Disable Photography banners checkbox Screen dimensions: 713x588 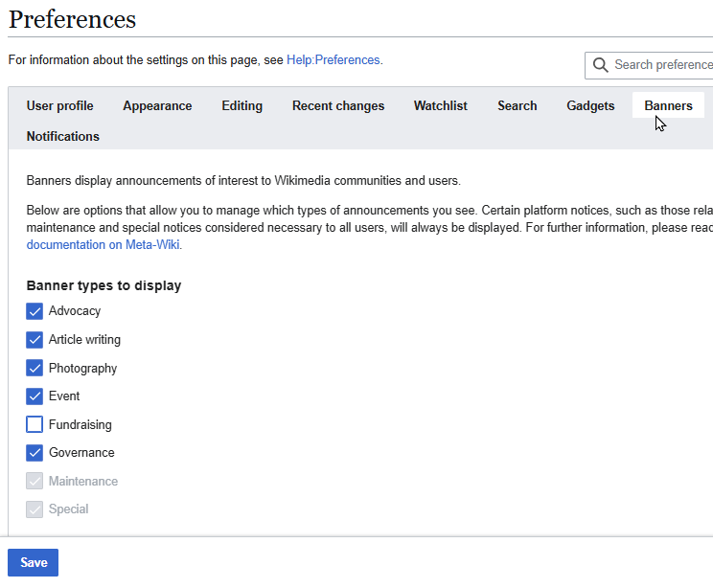pos(34,368)
